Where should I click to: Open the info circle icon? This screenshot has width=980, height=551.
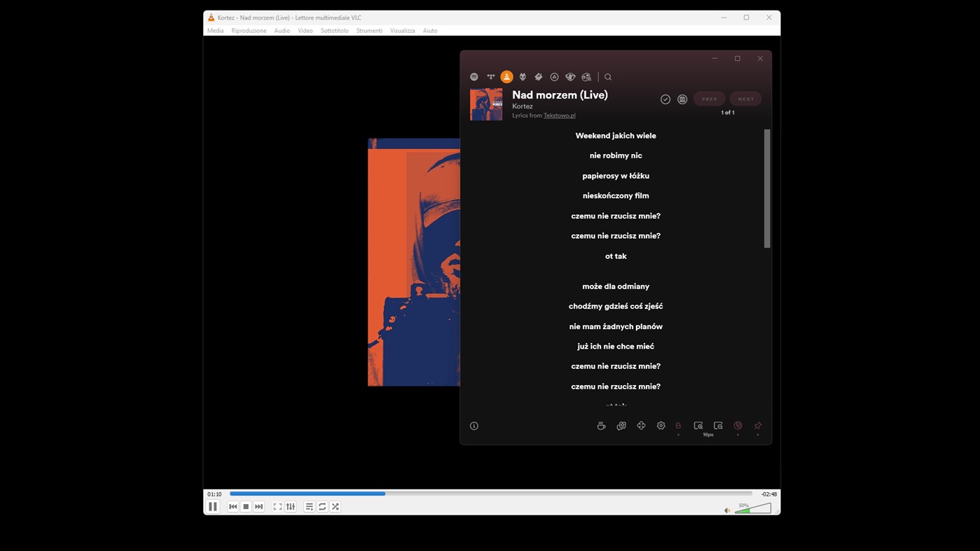[x=474, y=425]
